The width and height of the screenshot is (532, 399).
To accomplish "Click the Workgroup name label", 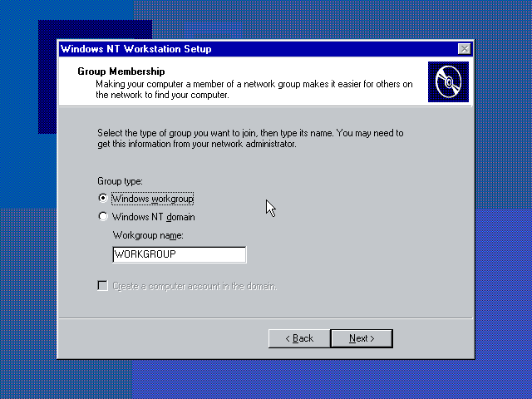I will coord(148,235).
